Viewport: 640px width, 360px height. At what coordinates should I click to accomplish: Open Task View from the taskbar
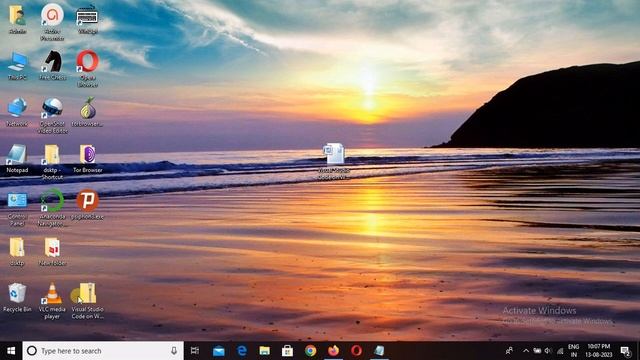195,351
